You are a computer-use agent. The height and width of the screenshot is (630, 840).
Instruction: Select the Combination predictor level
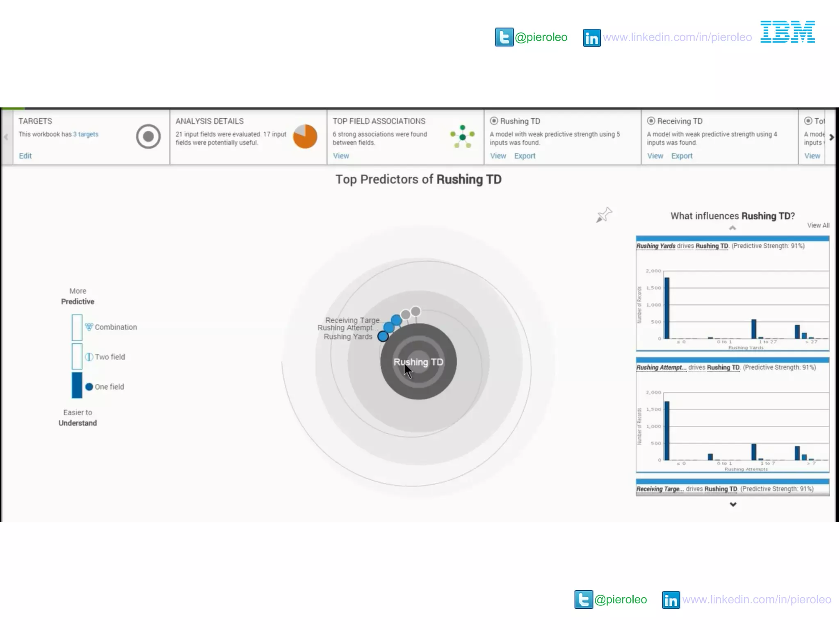tap(115, 327)
